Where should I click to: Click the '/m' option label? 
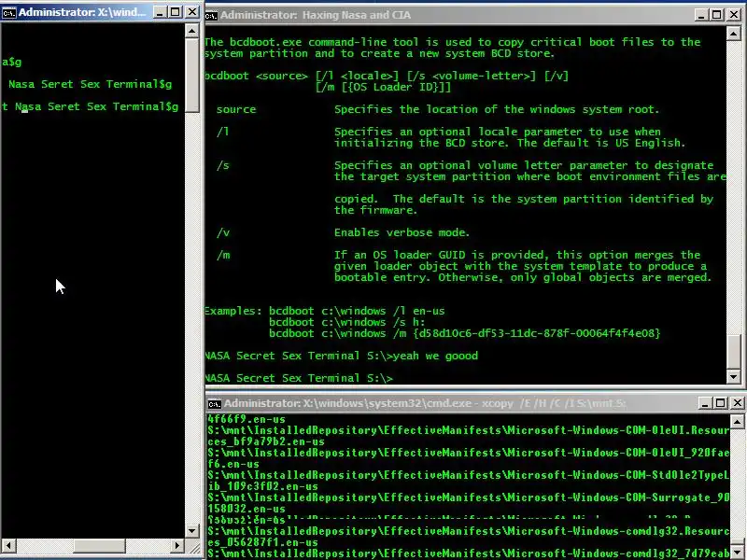(223, 255)
